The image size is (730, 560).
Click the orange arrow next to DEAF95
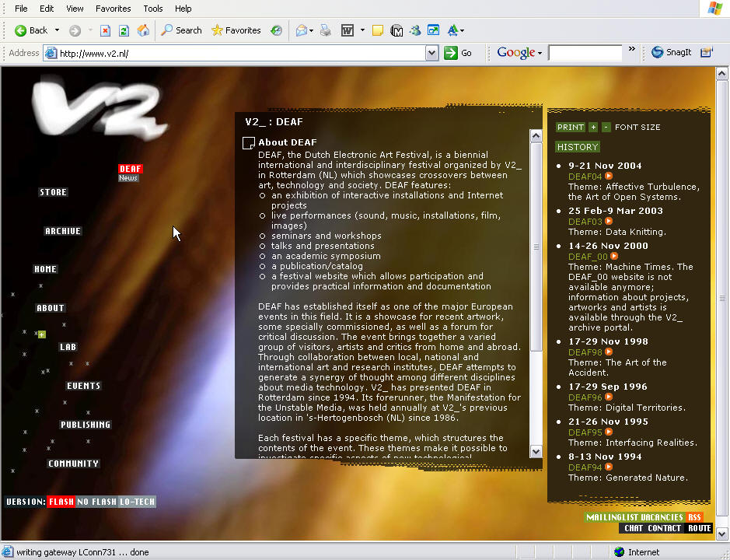tap(609, 432)
